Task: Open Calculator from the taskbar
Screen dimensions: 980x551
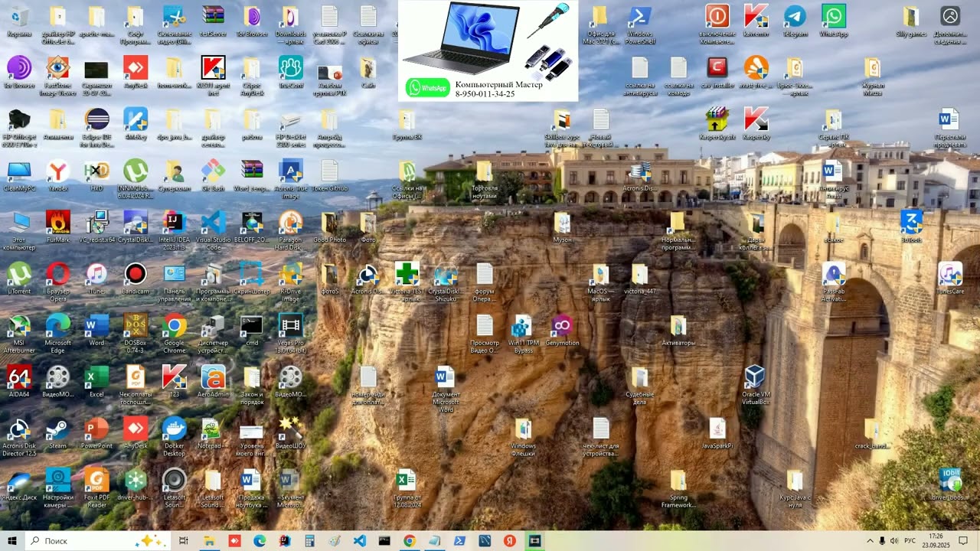Action: click(309, 541)
